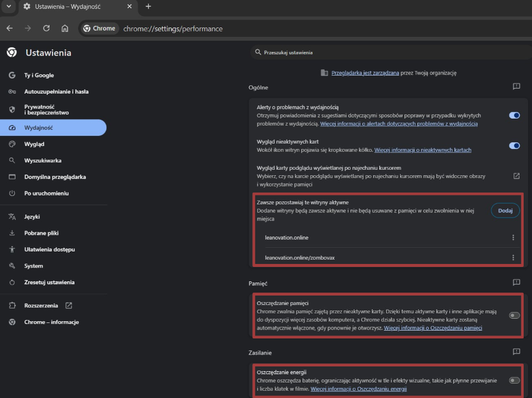This screenshot has height=398, width=532.
Task: Open Domyślna przeglądarka settings
Action: [54, 177]
